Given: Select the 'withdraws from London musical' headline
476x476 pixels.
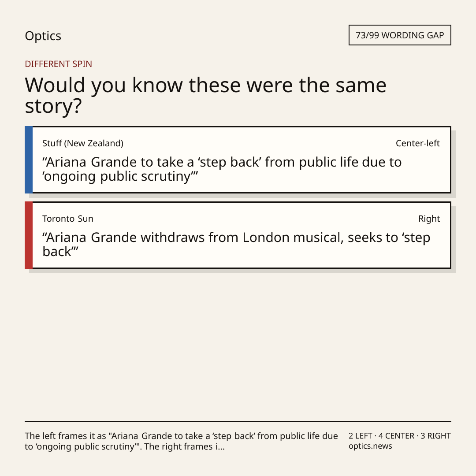Looking at the screenshot, I should tap(236, 244).
